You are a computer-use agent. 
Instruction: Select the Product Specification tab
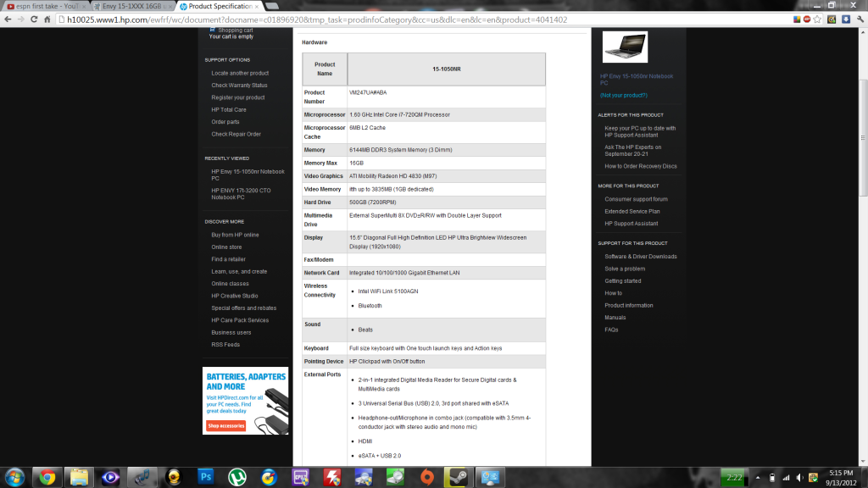220,6
